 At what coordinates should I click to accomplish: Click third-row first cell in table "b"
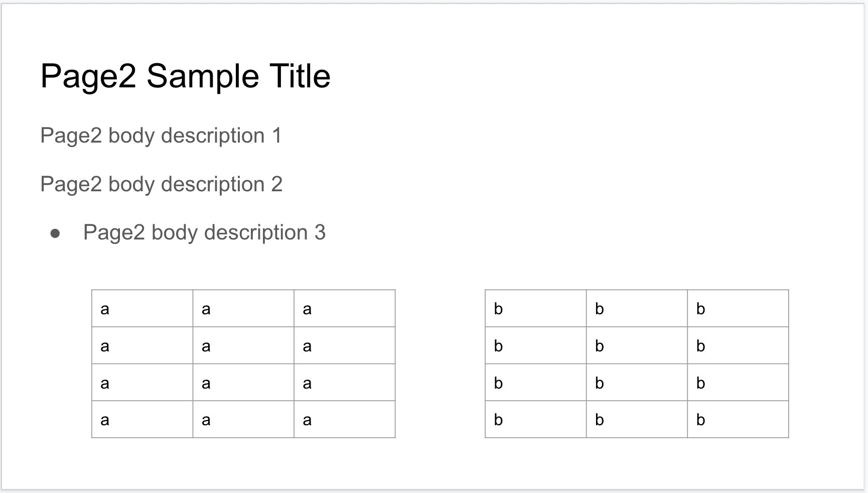click(x=535, y=383)
